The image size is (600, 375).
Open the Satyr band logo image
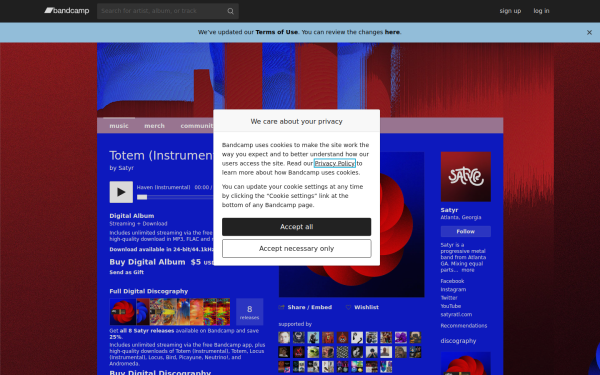point(466,177)
